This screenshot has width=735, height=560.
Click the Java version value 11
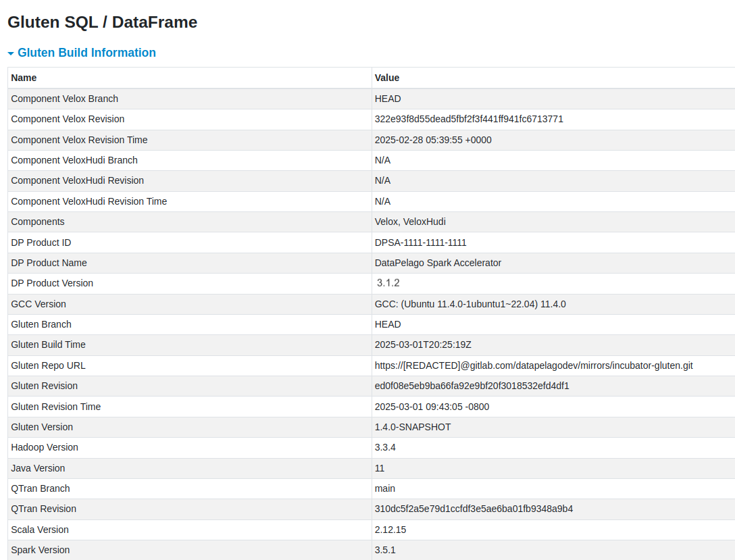380,468
